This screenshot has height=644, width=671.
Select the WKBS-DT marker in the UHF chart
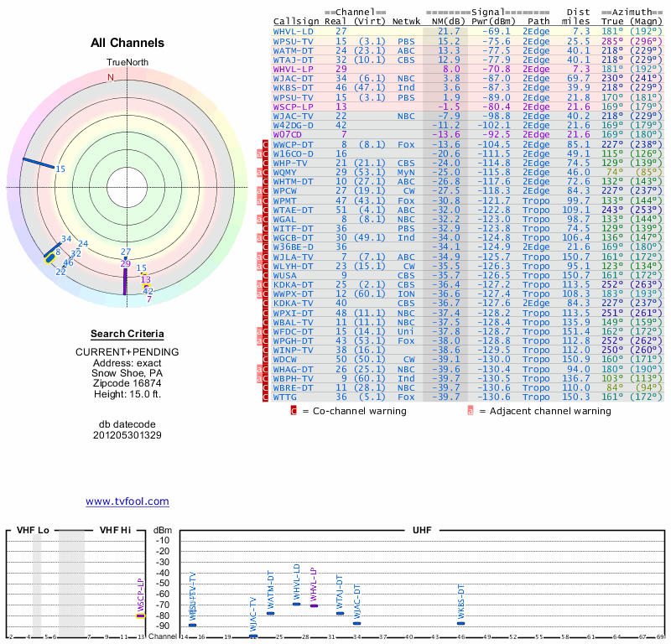click(x=460, y=623)
